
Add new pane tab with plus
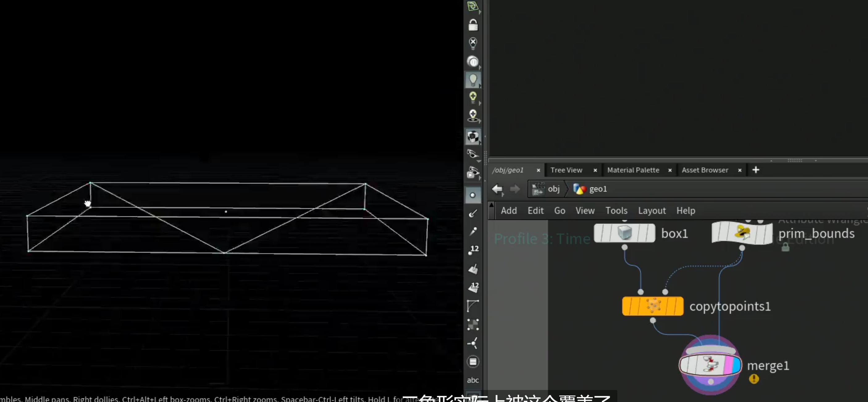point(756,170)
